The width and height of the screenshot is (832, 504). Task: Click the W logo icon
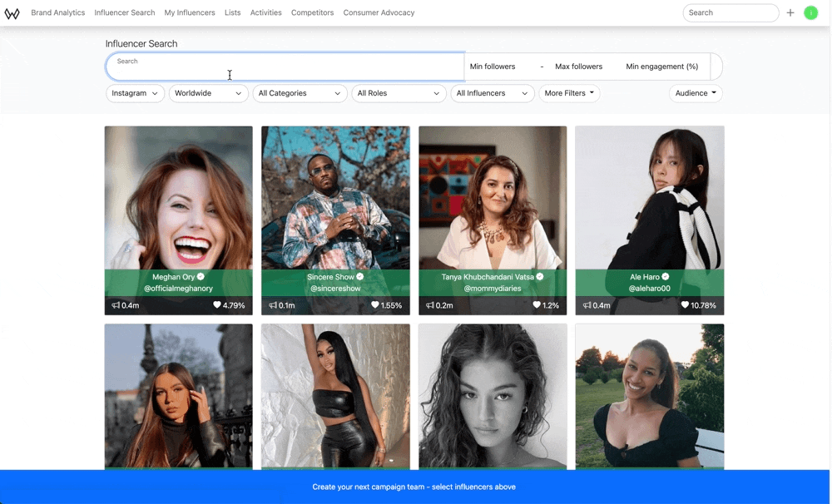tap(12, 13)
